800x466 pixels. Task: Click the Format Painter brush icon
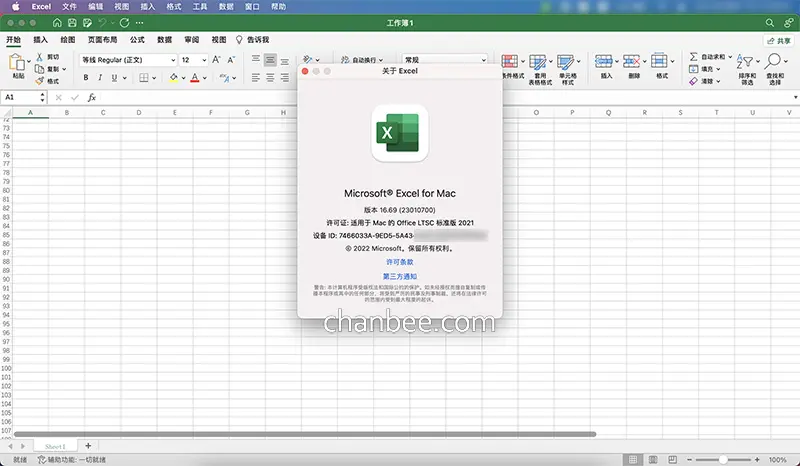click(39, 81)
